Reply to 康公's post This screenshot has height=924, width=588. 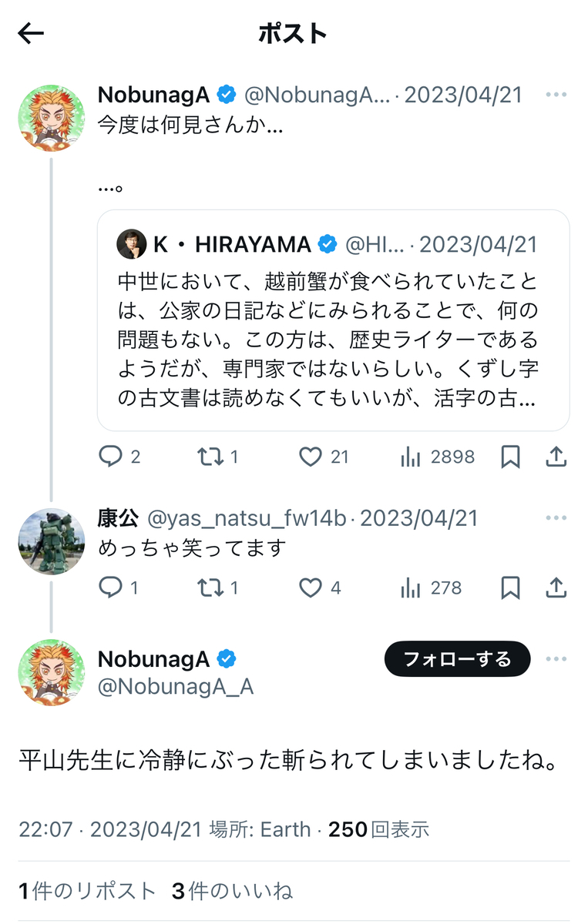coord(111,588)
